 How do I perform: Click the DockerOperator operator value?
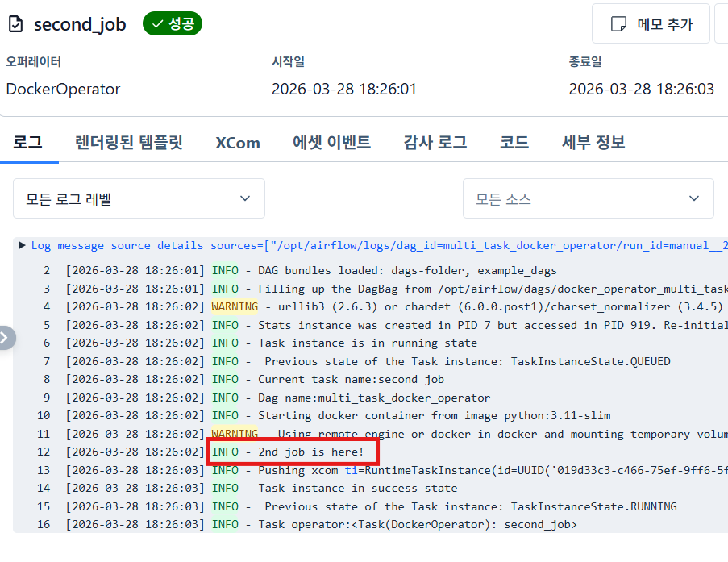[x=63, y=89]
